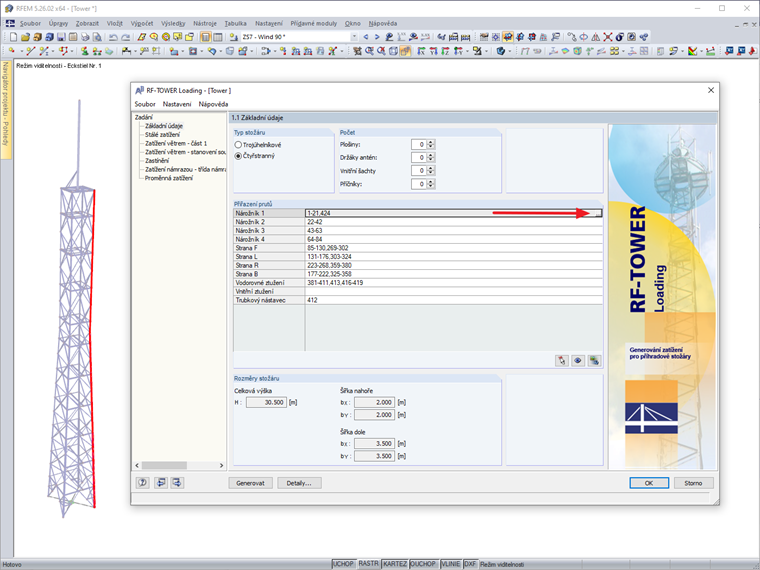Click the view in Z direction icon
The image size is (760, 570).
(x=445, y=50)
